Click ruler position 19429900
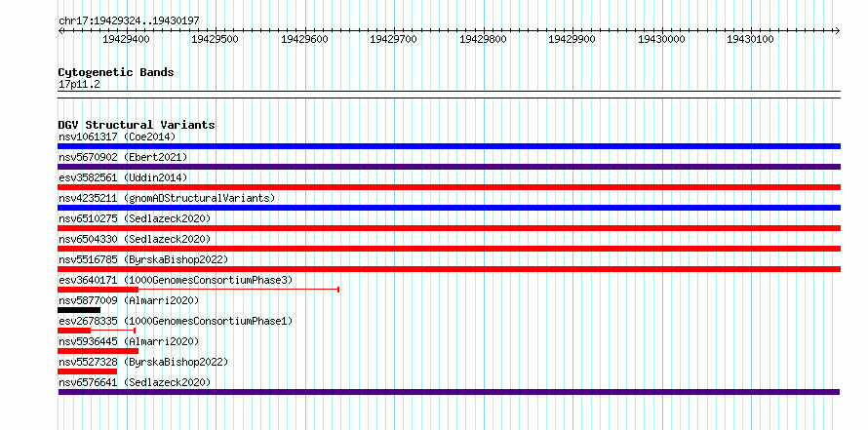868x430 pixels. click(x=572, y=39)
